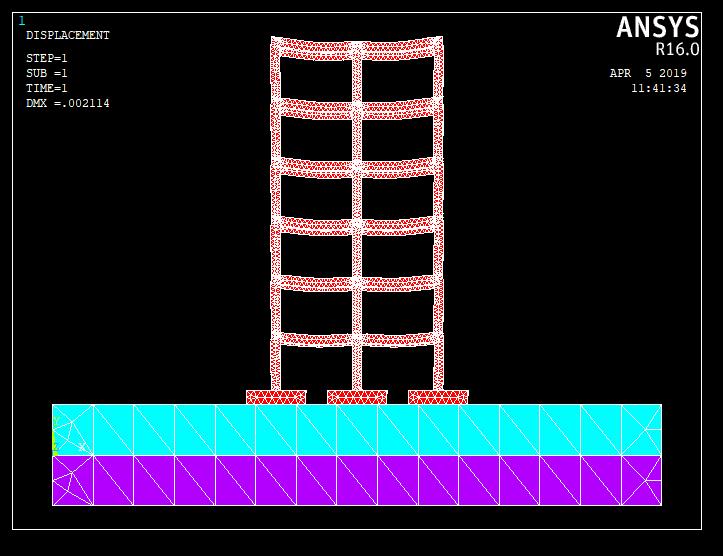Click the window number 1 label
The height and width of the screenshot is (556, 723).
22,21
